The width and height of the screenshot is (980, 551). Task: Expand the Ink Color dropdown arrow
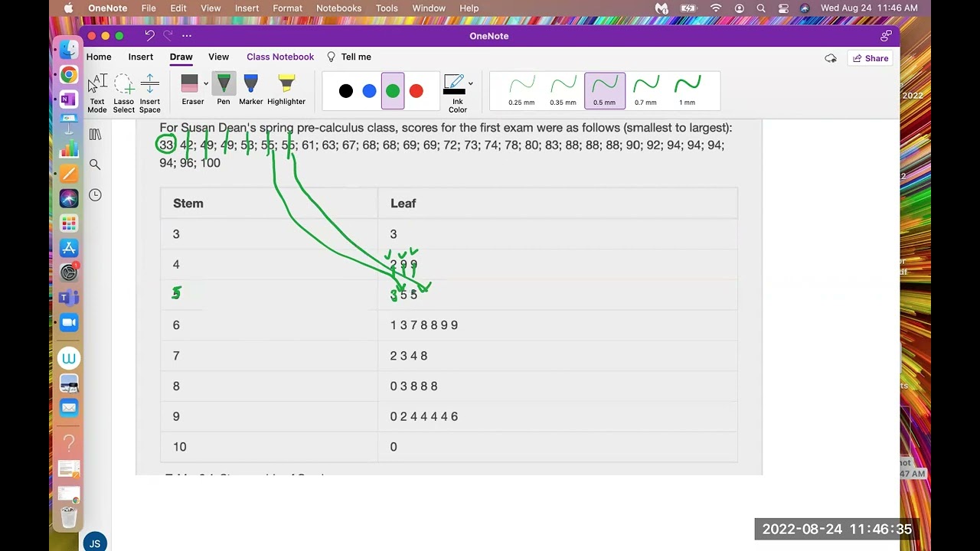(x=470, y=83)
